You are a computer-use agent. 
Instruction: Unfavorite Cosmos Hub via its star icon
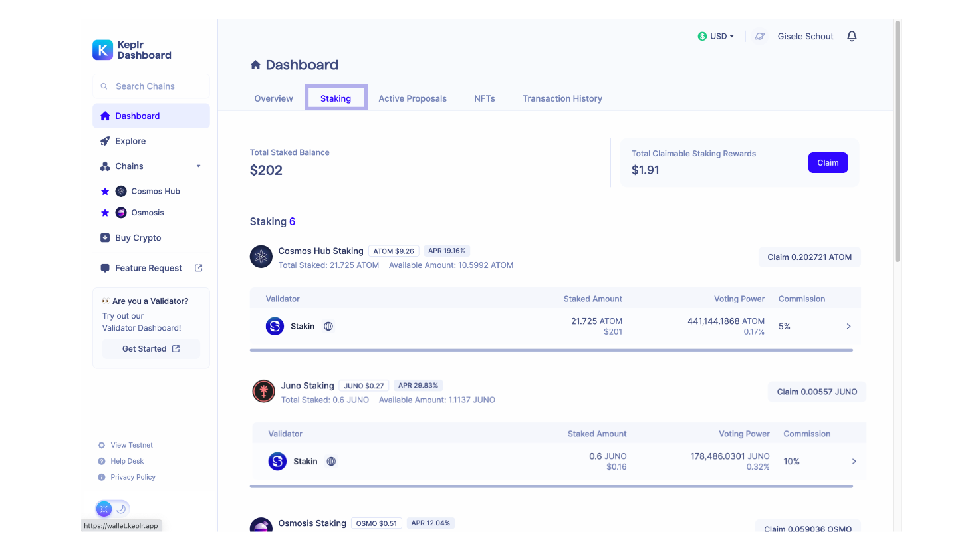[105, 192]
